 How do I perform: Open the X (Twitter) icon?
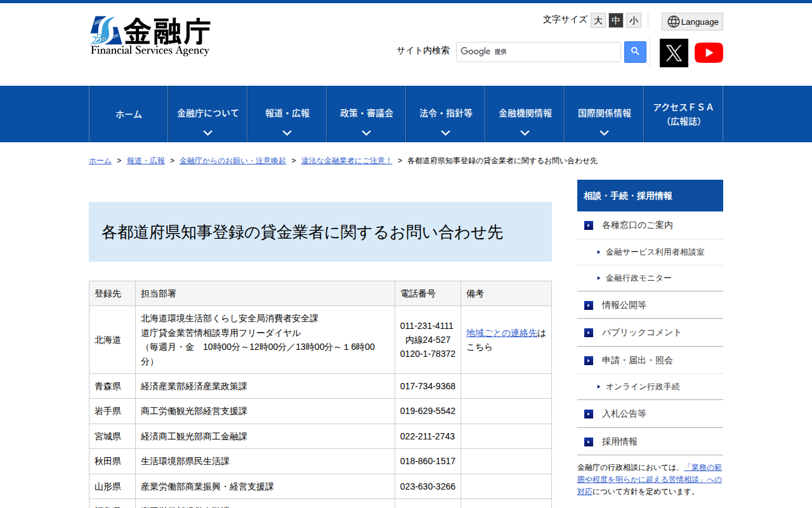tap(674, 53)
